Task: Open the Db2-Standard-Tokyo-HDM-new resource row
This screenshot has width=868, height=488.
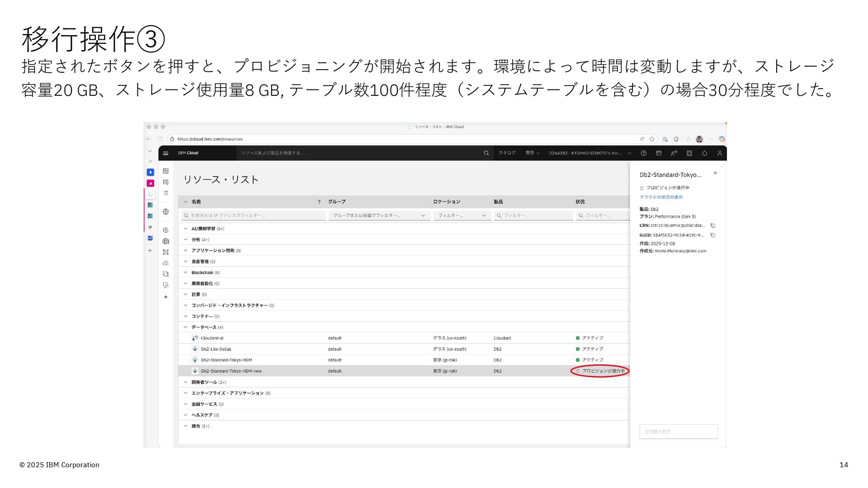Action: click(231, 371)
